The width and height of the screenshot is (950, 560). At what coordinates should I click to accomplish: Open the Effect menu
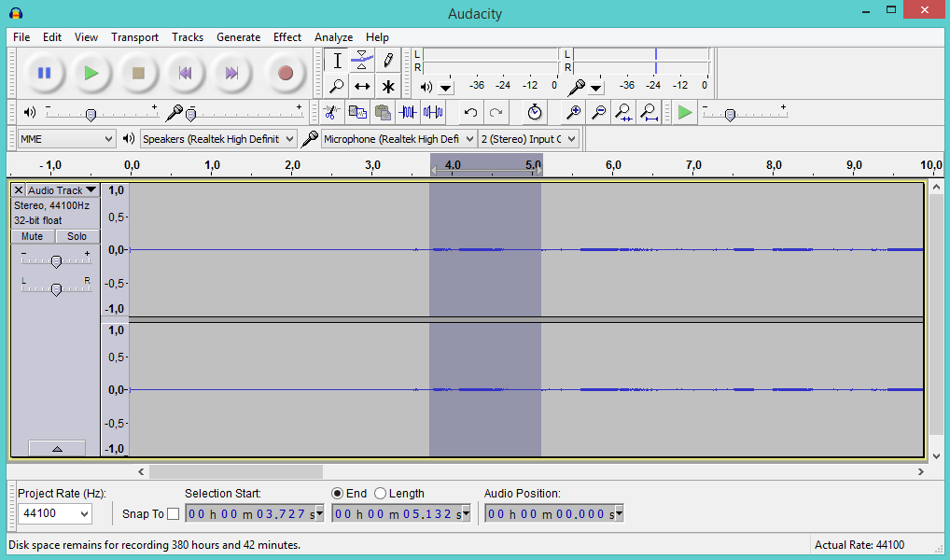click(287, 37)
